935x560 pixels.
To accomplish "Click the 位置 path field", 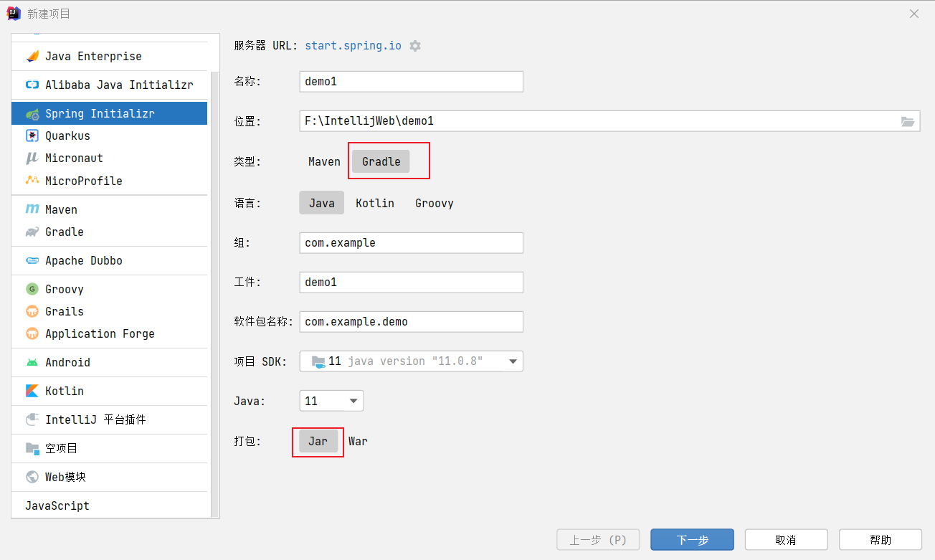I will click(x=609, y=121).
